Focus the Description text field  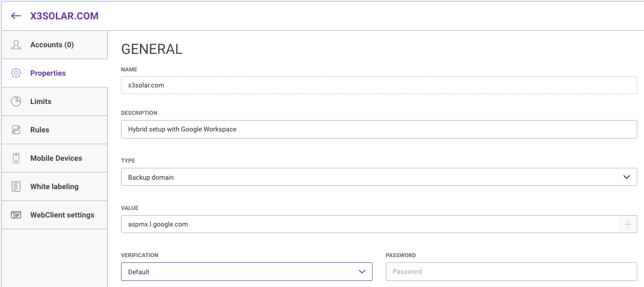point(378,129)
